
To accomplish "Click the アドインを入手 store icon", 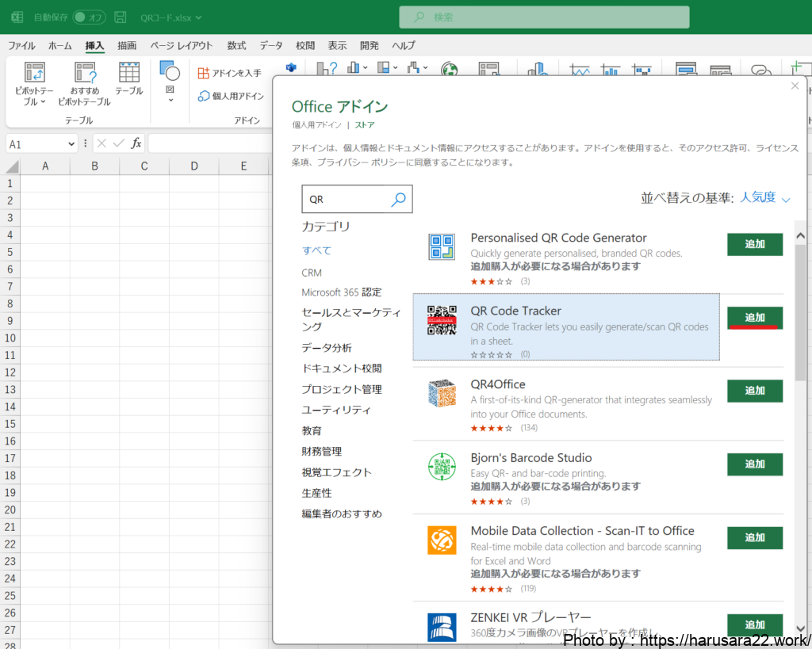I will 204,73.
